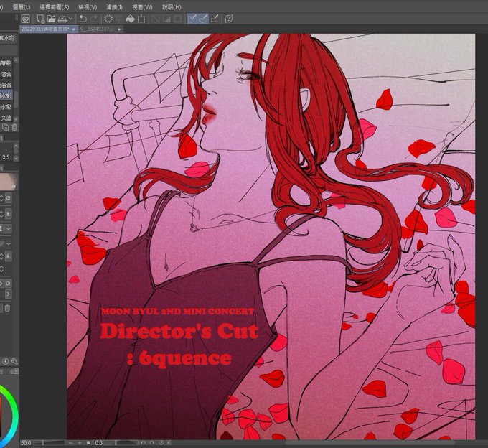Viewport: 488px width, 448px height.
Task: Zoom in with the plus button
Action: tap(80, 443)
